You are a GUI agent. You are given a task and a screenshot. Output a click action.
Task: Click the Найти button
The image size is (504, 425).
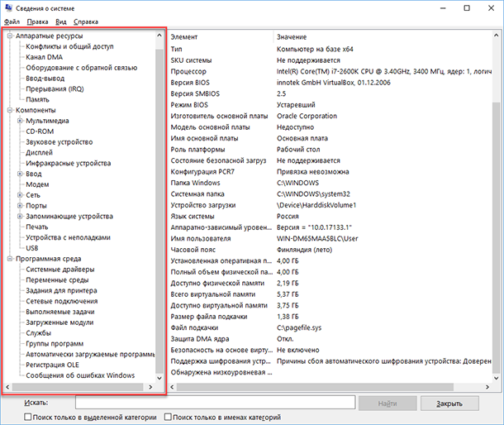tap(388, 404)
